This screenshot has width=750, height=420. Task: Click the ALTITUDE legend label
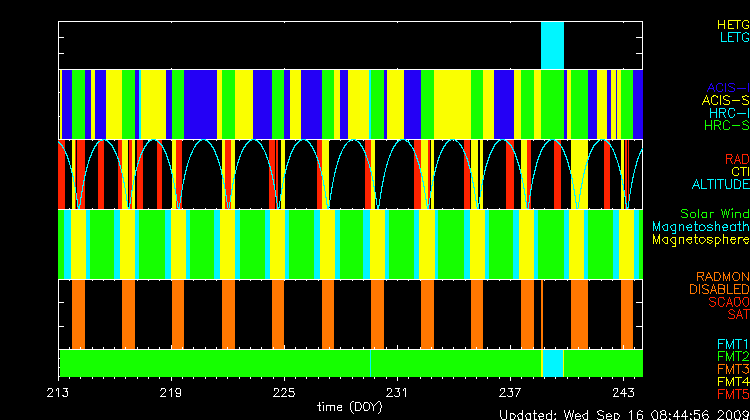(x=720, y=185)
